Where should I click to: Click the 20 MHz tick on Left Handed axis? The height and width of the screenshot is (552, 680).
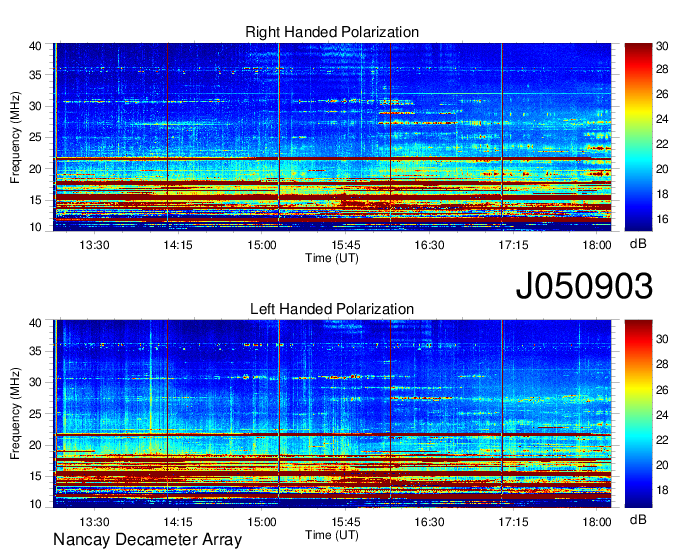click(35, 445)
